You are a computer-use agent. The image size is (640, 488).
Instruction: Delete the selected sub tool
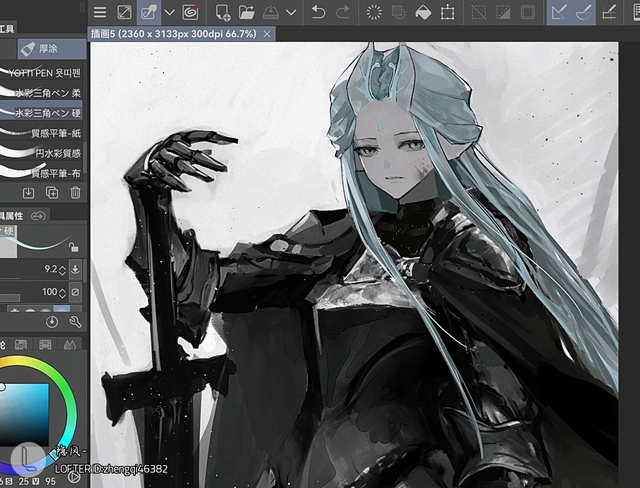tap(76, 193)
